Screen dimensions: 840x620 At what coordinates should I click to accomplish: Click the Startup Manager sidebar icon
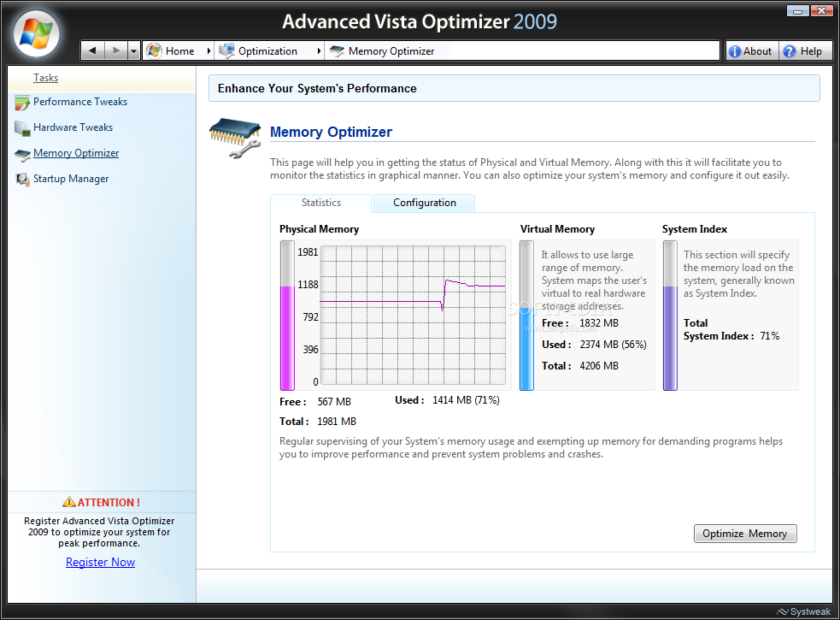22,179
